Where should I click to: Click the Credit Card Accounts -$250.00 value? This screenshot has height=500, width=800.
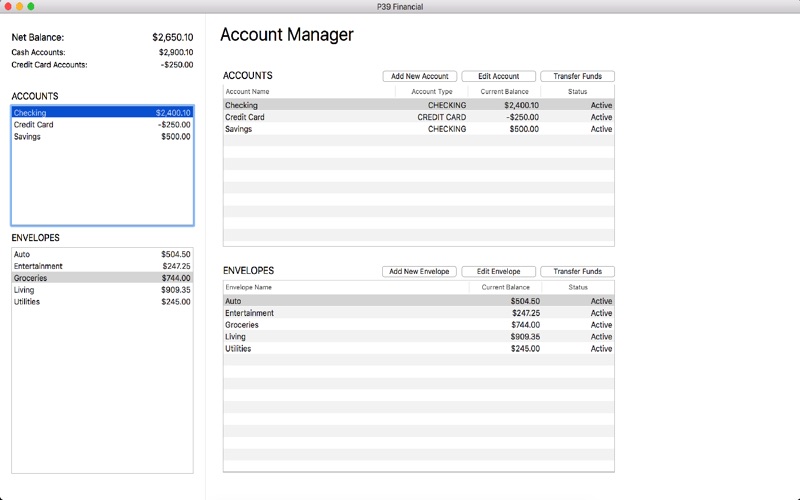pyautogui.click(x=177, y=65)
